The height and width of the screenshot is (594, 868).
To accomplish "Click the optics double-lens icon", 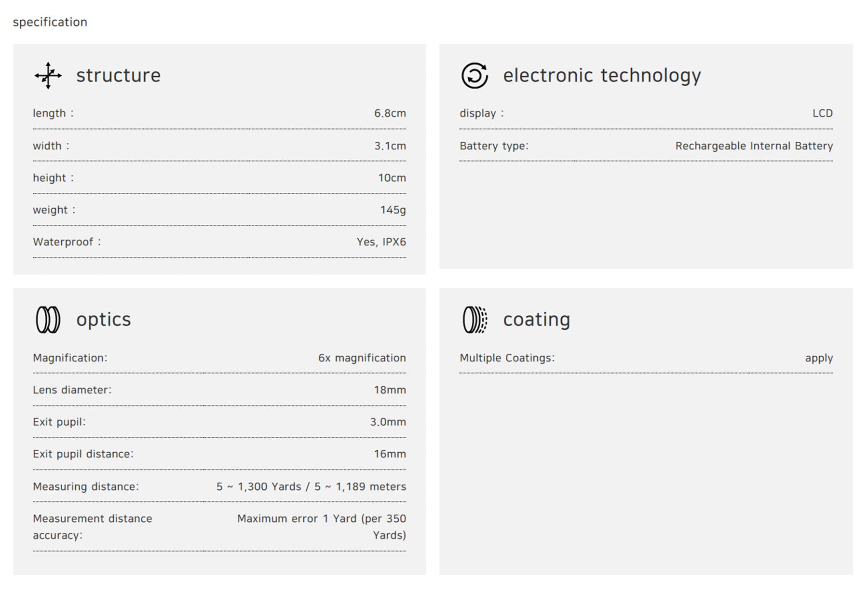I will pos(48,320).
